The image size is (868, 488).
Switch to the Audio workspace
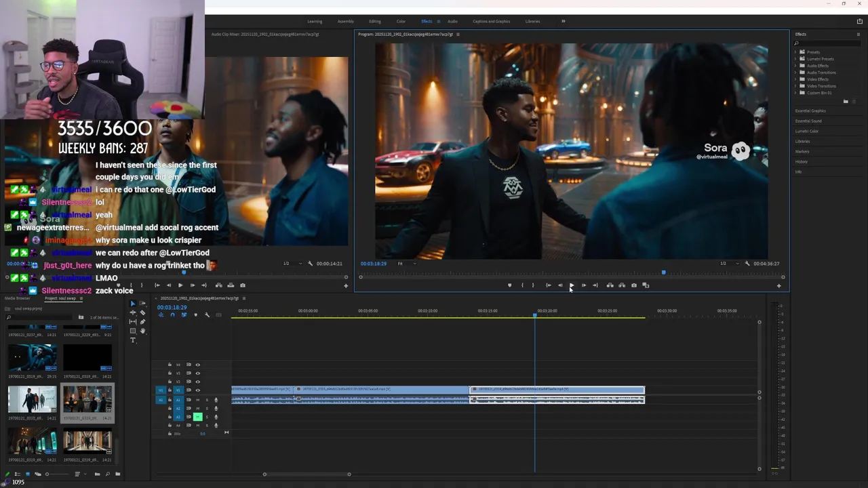(452, 21)
